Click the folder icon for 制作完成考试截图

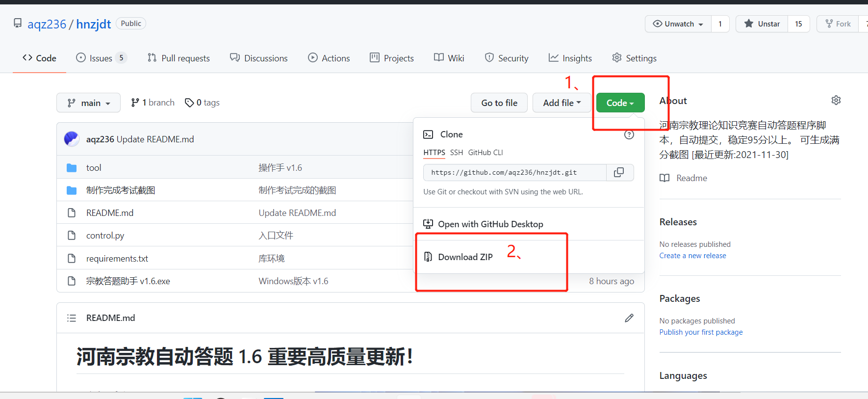click(72, 190)
